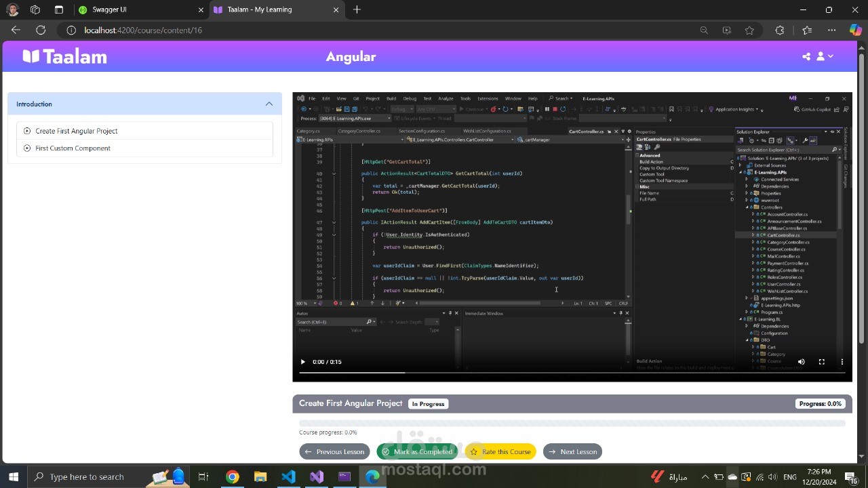
Task: Click the picture-in-picture icon in the address bar
Action: (x=727, y=30)
